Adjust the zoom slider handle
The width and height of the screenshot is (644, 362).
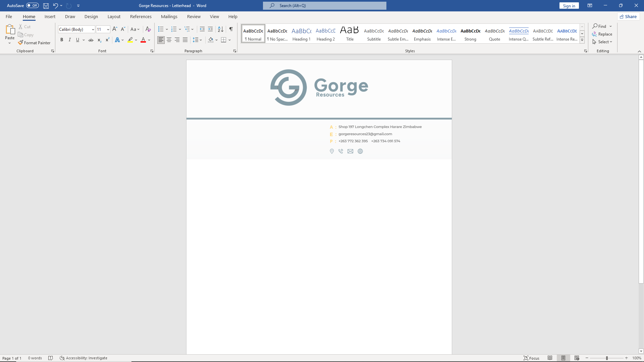point(607,358)
